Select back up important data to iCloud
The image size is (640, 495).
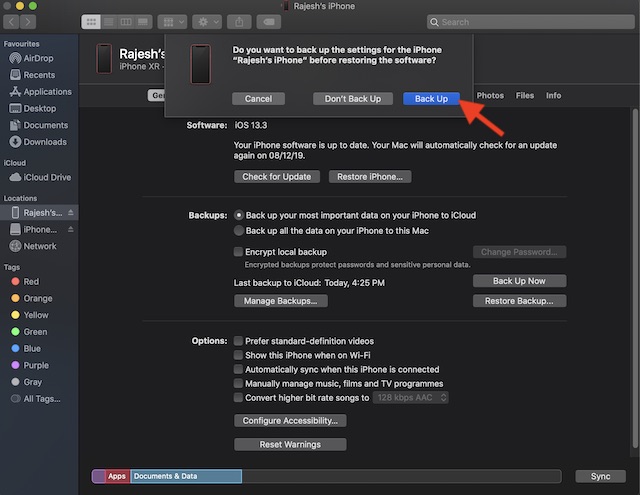[239, 215]
